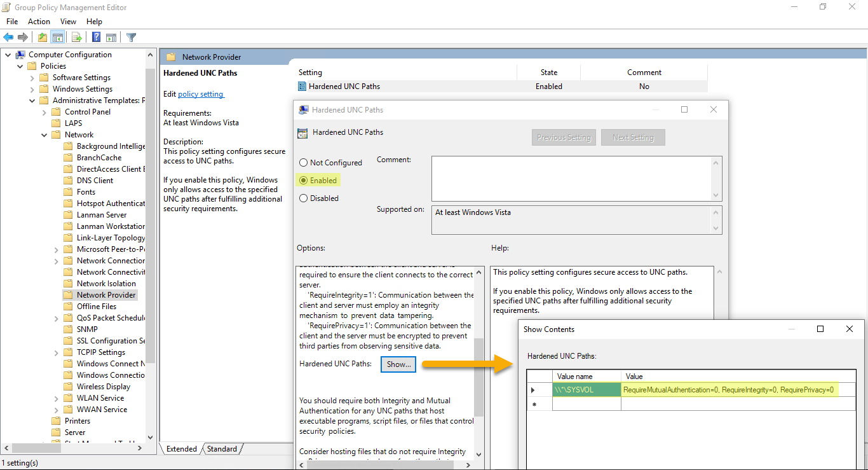868x470 pixels.
Task: Click the tree pane horizontal scrollbar right arrow
Action: pyautogui.click(x=140, y=448)
